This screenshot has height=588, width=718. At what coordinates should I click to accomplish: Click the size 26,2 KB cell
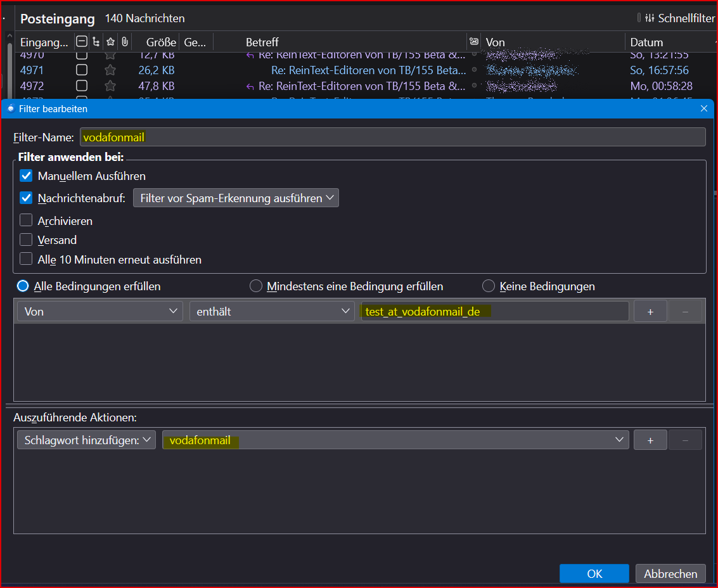(156, 70)
